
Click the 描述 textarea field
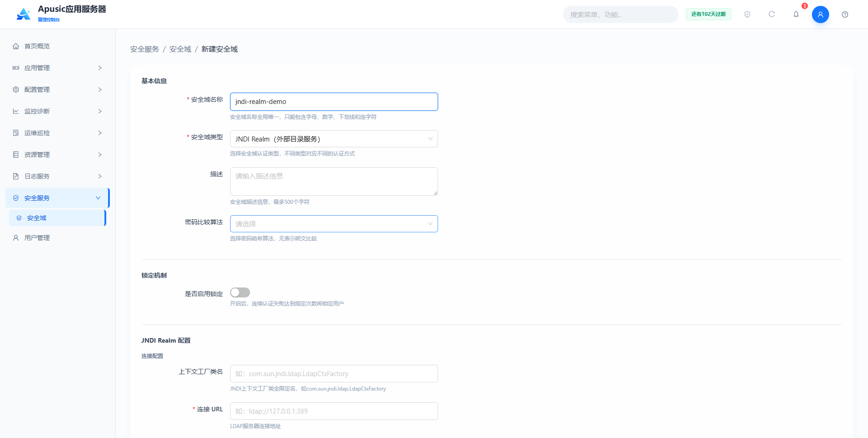[x=334, y=181]
